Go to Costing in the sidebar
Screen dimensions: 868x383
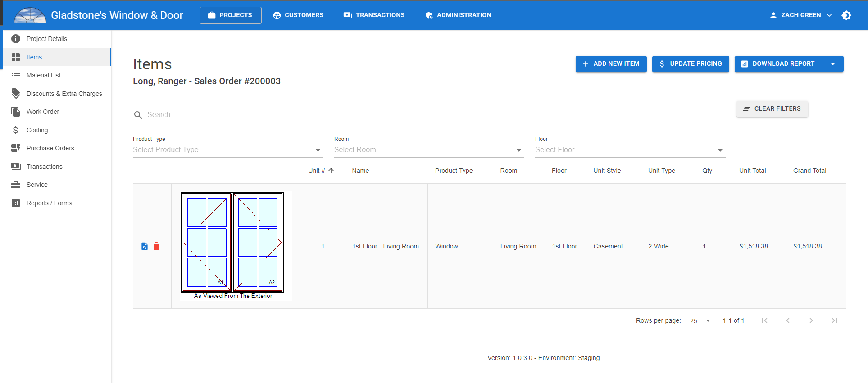(x=37, y=130)
